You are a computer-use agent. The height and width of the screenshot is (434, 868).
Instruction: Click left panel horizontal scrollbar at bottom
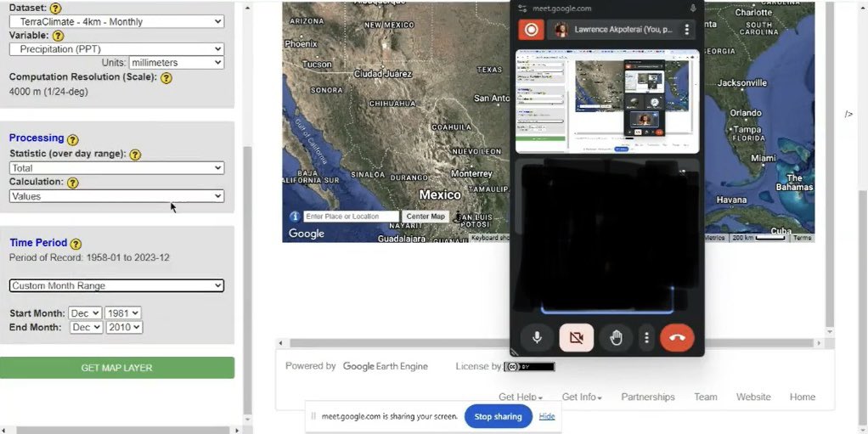click(x=123, y=430)
